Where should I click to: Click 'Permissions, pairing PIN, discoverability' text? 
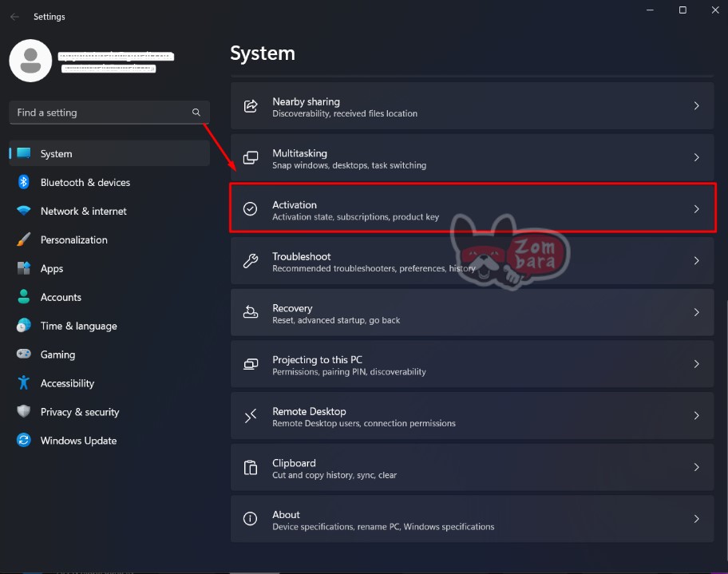[x=349, y=372]
